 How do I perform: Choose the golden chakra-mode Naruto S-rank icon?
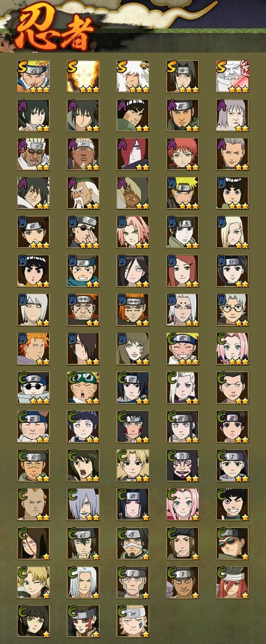coord(83,77)
